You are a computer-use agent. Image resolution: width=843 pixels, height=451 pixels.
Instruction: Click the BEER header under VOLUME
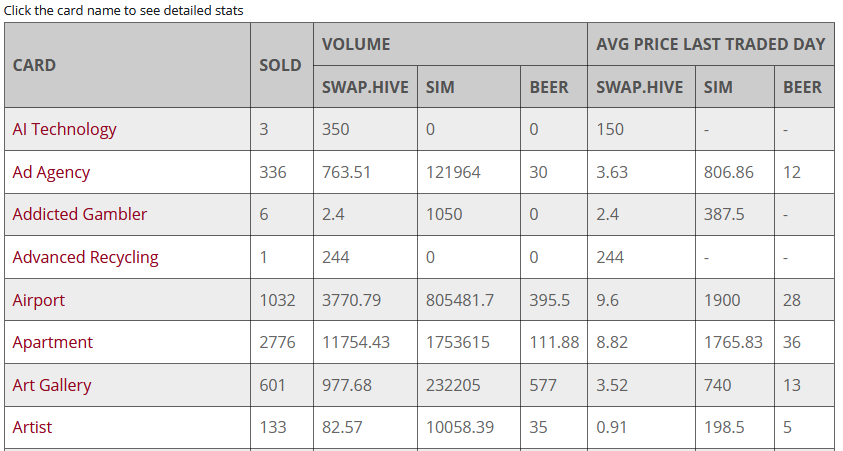[x=549, y=87]
